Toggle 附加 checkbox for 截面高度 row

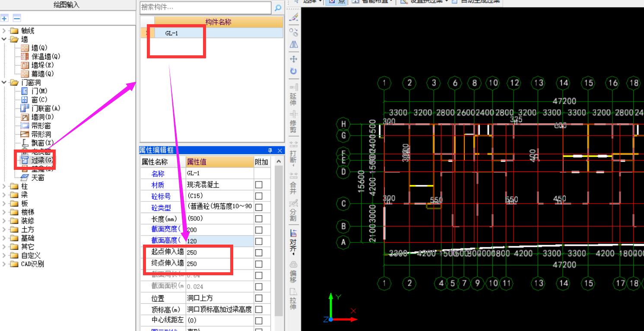coord(259,241)
